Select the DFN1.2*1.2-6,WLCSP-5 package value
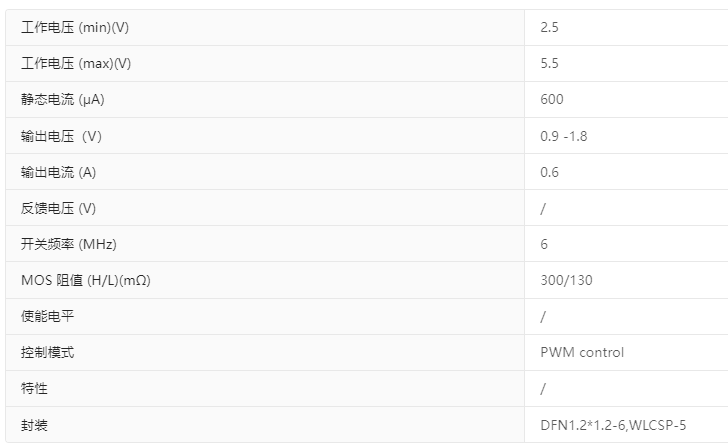The width and height of the screenshot is (728, 448). click(613, 425)
